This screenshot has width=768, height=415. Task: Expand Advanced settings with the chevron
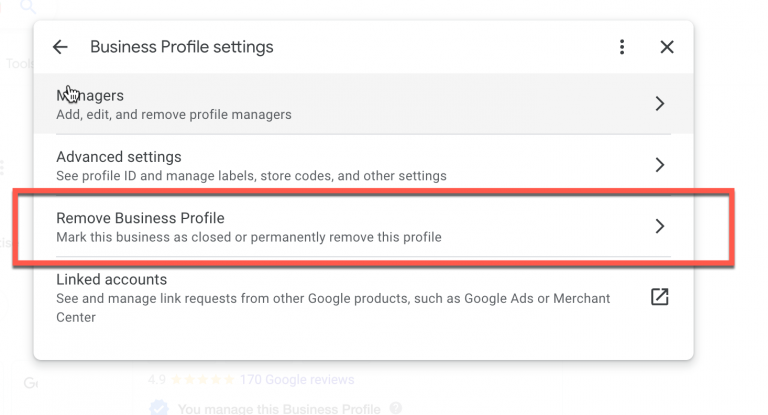[659, 164]
